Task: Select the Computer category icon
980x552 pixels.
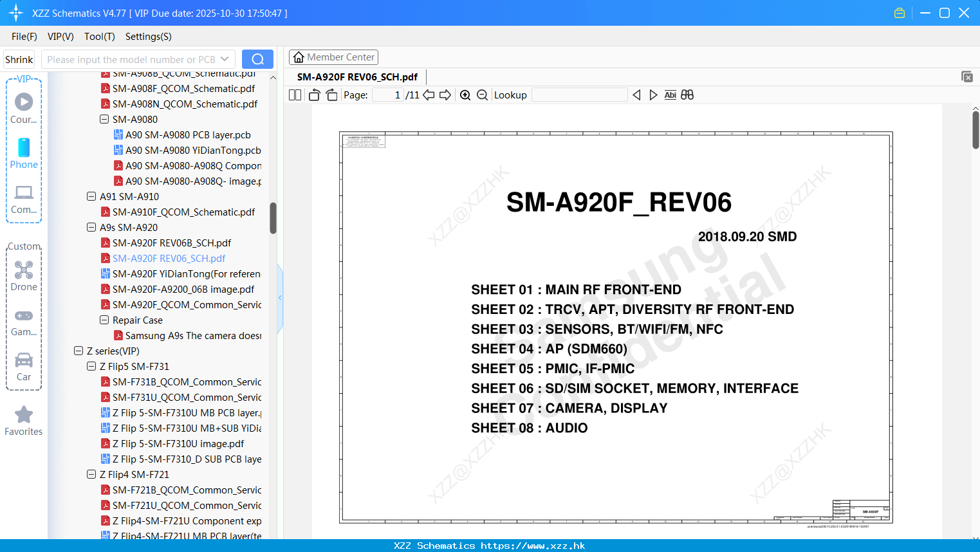Action: tap(24, 199)
